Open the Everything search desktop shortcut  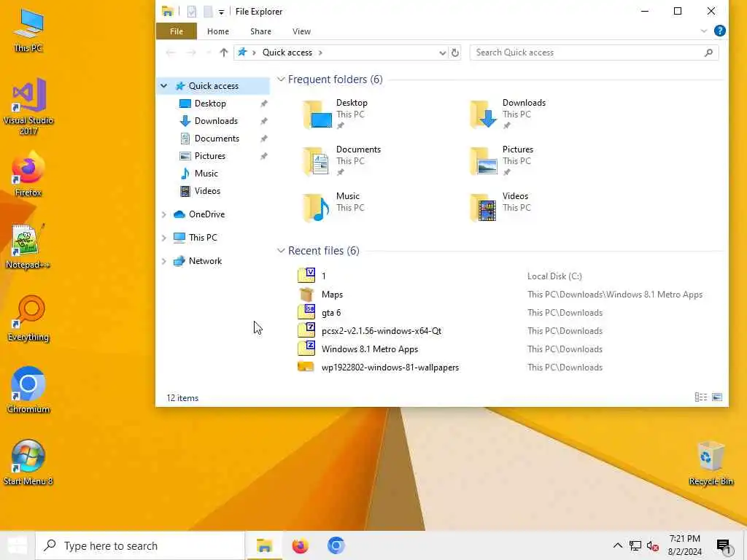(28, 318)
